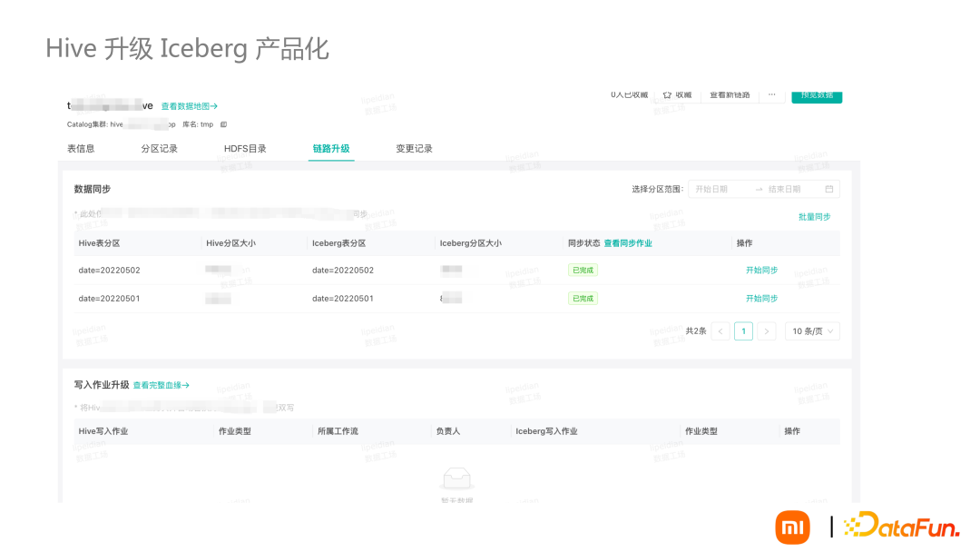
Task: Open the calendar icon in date range
Action: (829, 189)
